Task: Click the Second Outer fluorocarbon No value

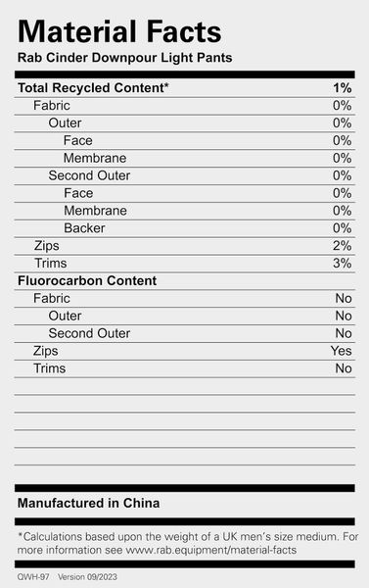Action: pos(344,333)
